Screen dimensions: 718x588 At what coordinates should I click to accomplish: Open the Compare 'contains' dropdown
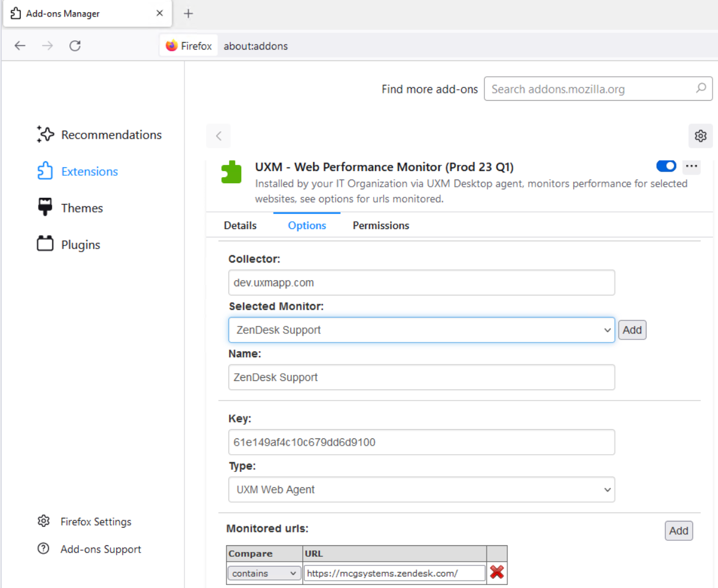[x=264, y=573]
